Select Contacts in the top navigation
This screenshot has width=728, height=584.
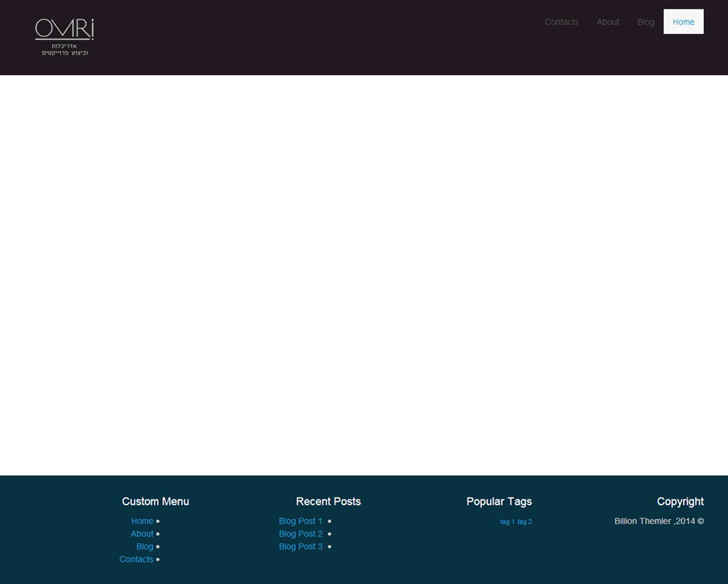click(561, 22)
